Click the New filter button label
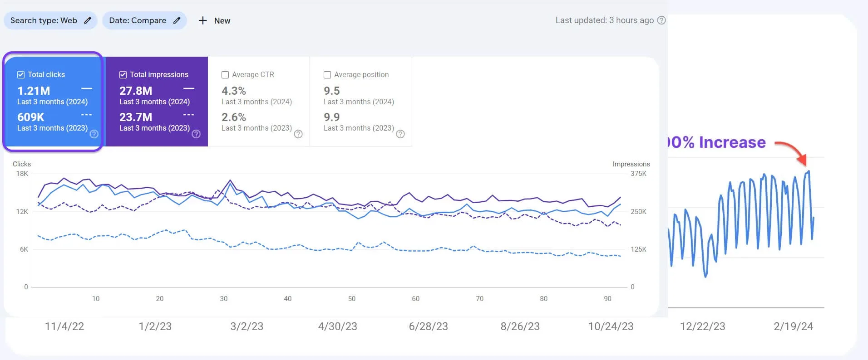868x360 pixels. point(222,21)
